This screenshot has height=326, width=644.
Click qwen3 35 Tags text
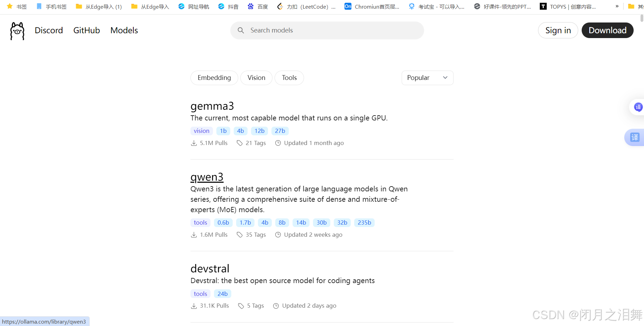pos(256,235)
